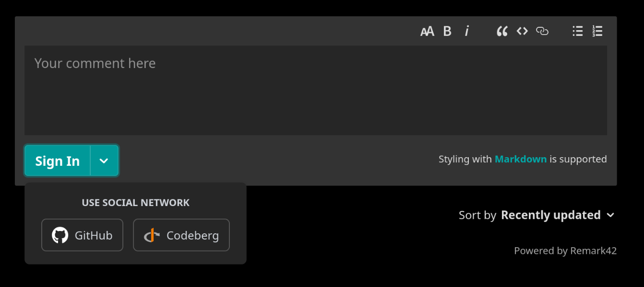
Task: Choose GitHub as the sign-in provider
Action: (82, 235)
